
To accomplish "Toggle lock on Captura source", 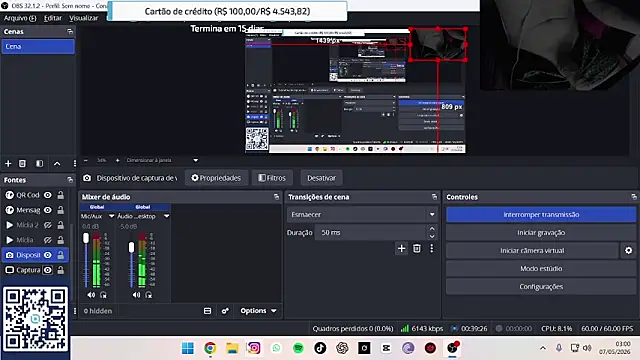I will click(61, 270).
